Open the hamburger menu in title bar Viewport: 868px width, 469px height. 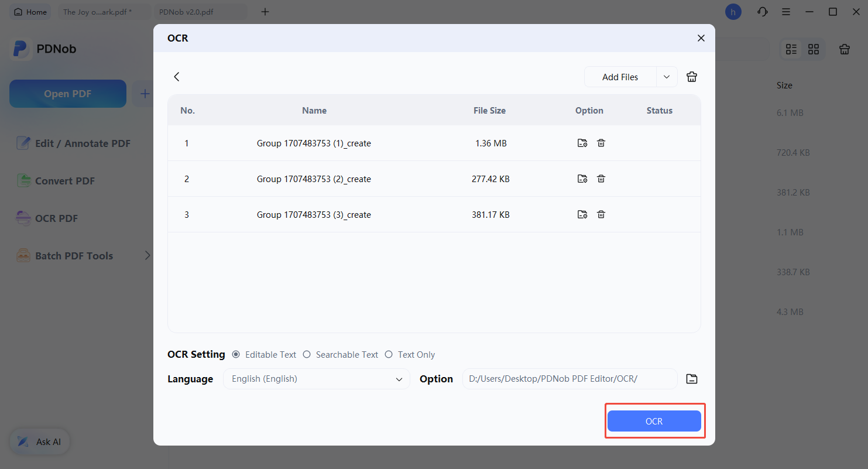(x=786, y=12)
